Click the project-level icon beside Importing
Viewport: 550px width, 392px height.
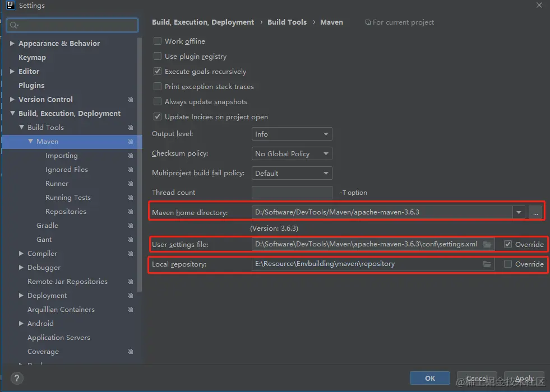(131, 156)
